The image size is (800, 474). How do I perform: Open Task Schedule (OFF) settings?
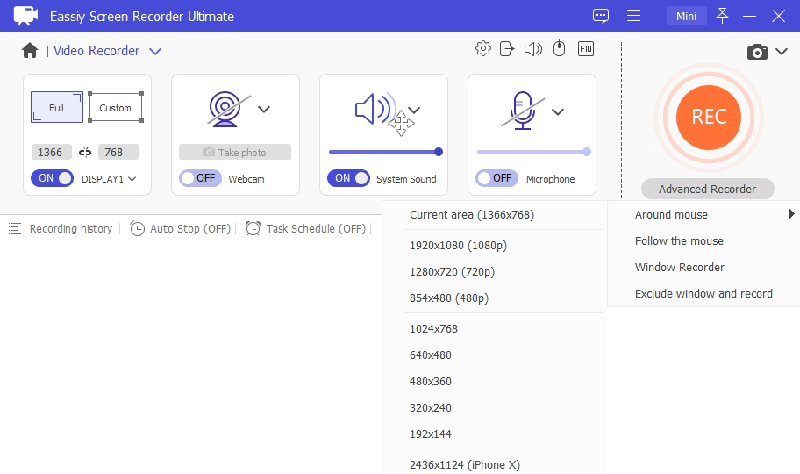(316, 229)
